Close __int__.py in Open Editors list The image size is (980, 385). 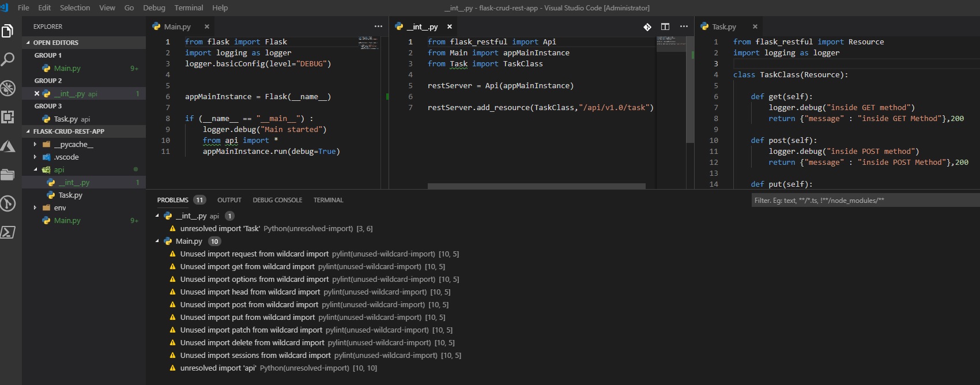(37, 93)
